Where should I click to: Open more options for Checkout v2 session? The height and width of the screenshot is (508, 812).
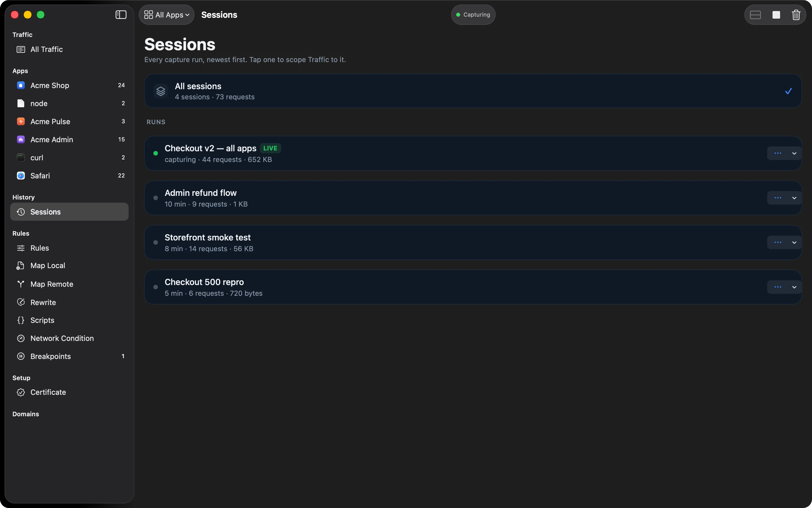pos(778,154)
